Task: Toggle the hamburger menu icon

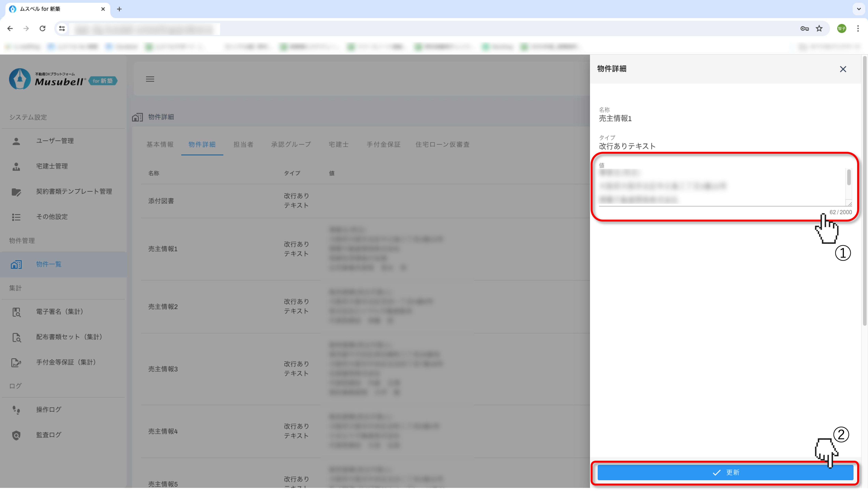Action: click(x=150, y=79)
